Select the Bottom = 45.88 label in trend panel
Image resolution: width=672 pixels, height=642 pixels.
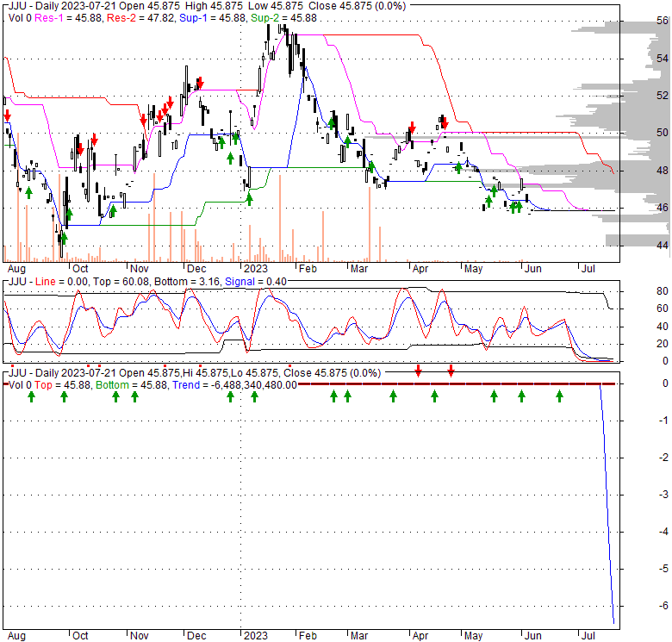tap(131, 385)
